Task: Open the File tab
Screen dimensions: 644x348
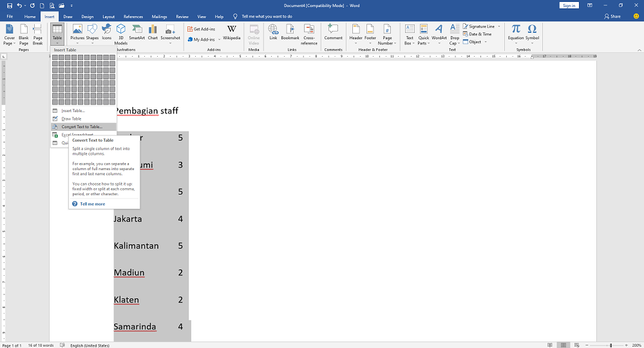Action: (x=10, y=17)
